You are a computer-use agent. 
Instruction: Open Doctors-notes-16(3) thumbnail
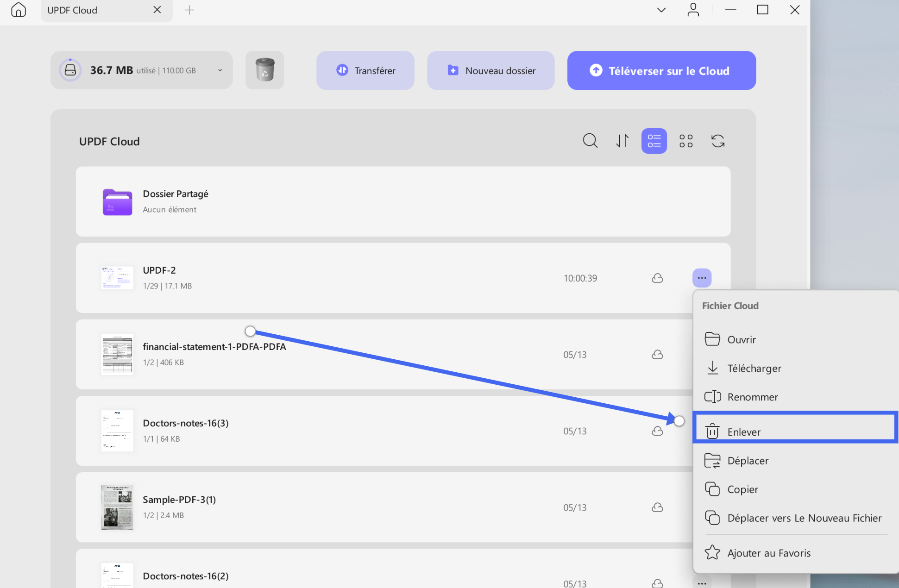(117, 431)
